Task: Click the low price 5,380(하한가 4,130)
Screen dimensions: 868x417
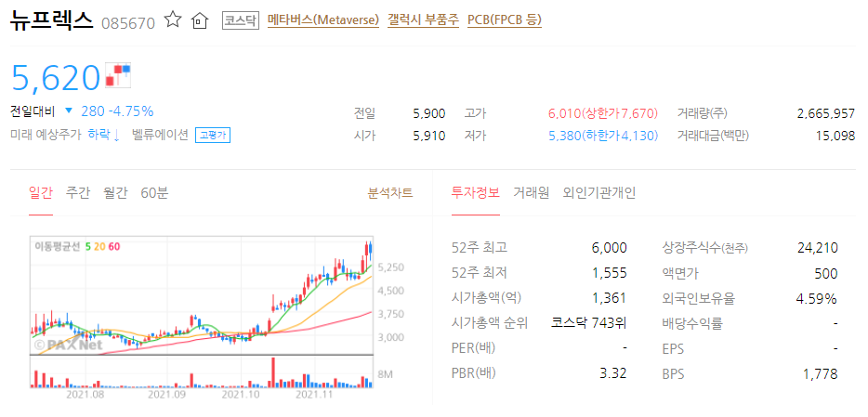Action: point(603,135)
